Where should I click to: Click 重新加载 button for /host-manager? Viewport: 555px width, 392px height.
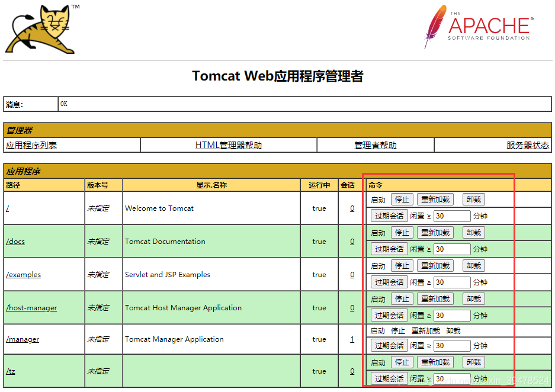tap(435, 299)
